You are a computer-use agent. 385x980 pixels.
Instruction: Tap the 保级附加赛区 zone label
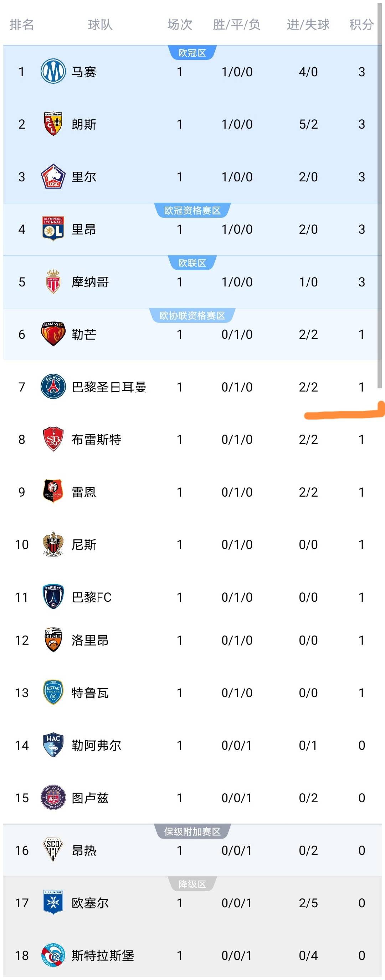pyautogui.click(x=192, y=832)
